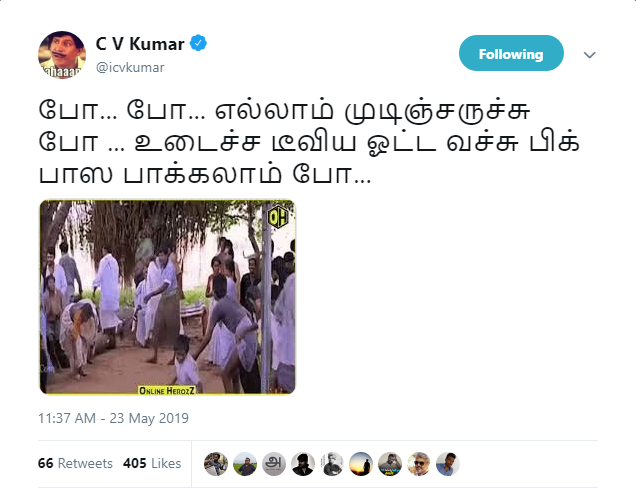Open the liker avatar with Tamil letter அ
Image resolution: width=636 pixels, height=488 pixels.
click(274, 464)
